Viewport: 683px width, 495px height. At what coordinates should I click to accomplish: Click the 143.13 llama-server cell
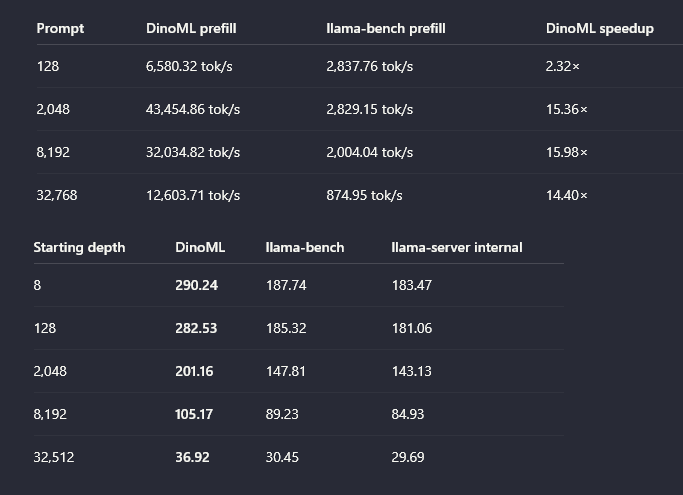coord(412,371)
